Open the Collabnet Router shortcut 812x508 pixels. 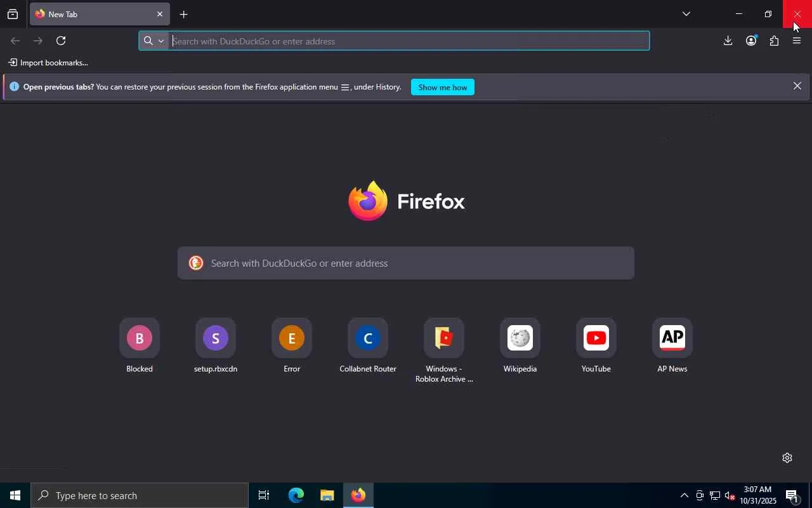[368, 345]
